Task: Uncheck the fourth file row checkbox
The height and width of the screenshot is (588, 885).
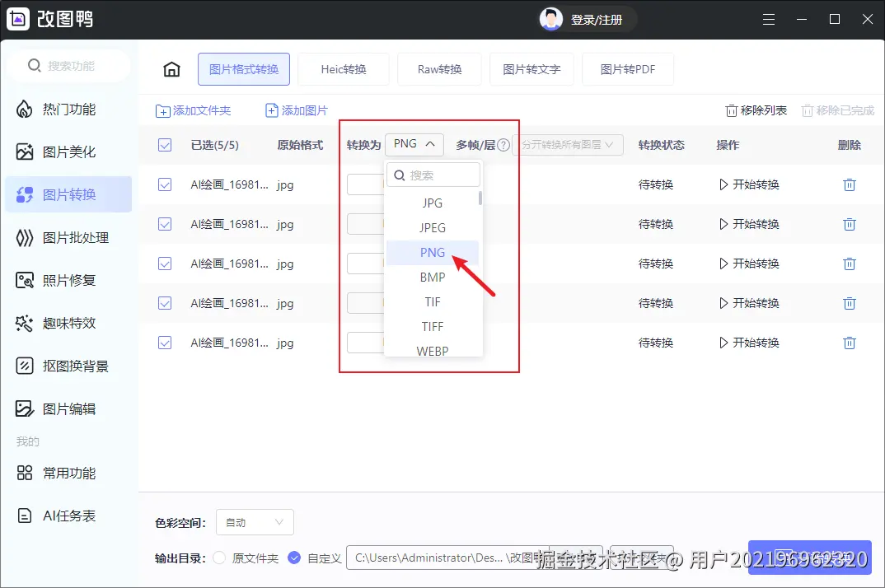Action: click(165, 303)
